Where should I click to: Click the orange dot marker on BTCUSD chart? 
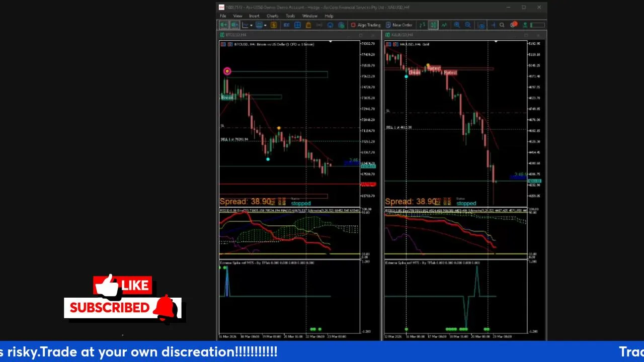click(279, 128)
